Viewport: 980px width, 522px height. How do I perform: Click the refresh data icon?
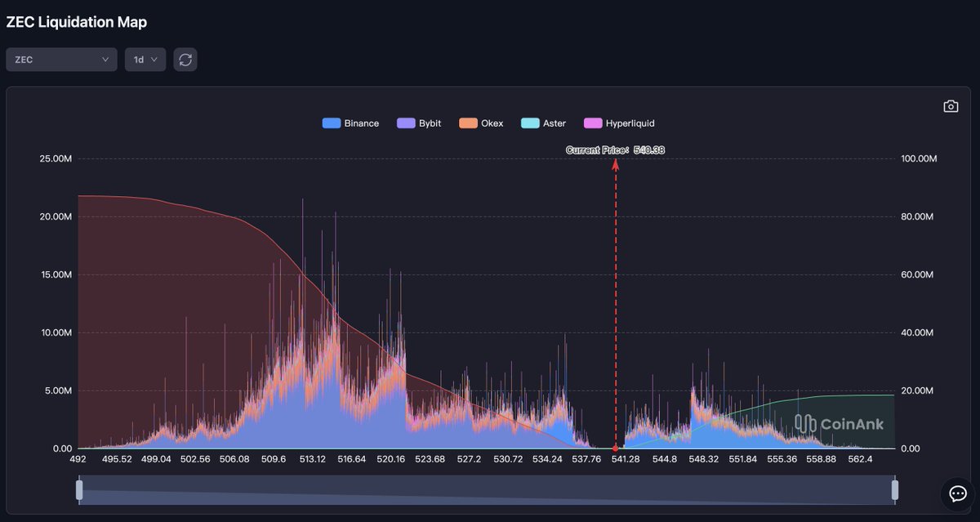pos(185,60)
